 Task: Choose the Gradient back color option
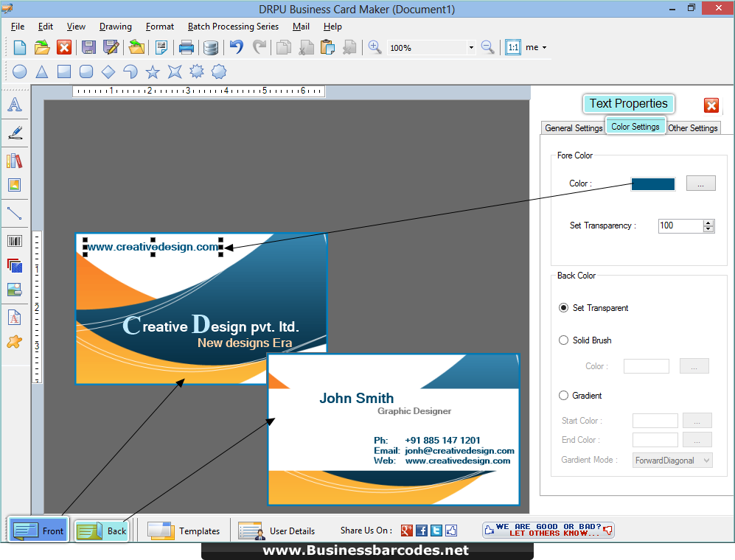point(563,395)
